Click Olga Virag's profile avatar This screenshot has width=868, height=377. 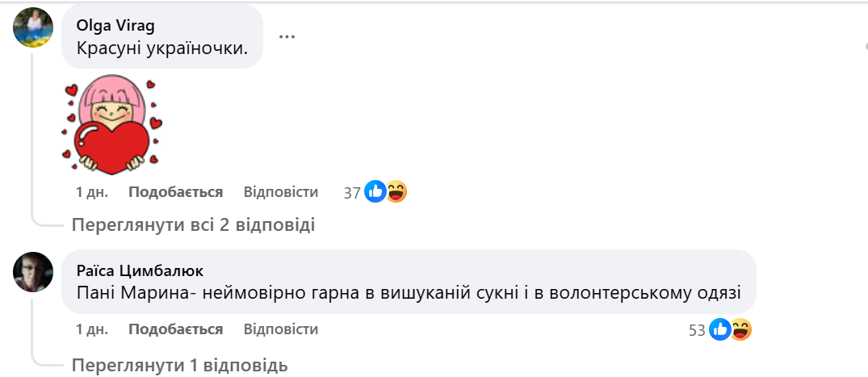(x=33, y=29)
